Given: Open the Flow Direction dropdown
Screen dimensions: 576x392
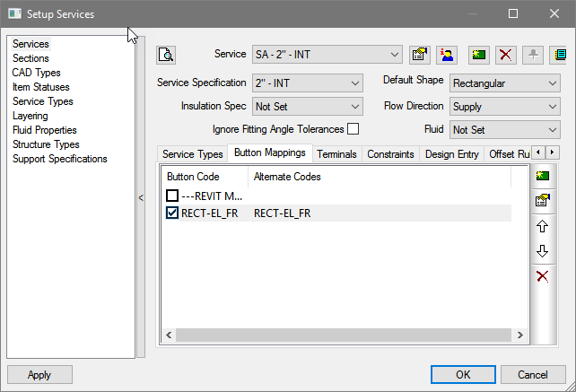Looking at the screenshot, I should [x=504, y=107].
